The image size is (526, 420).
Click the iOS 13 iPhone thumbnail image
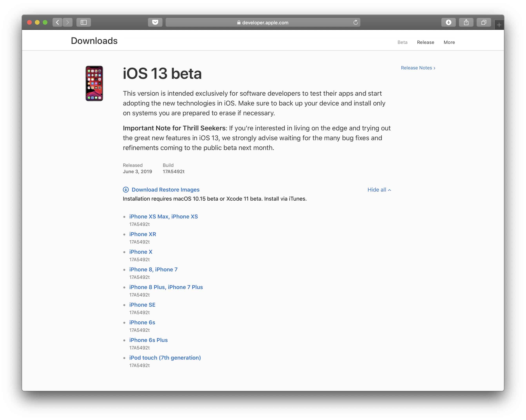click(x=94, y=84)
